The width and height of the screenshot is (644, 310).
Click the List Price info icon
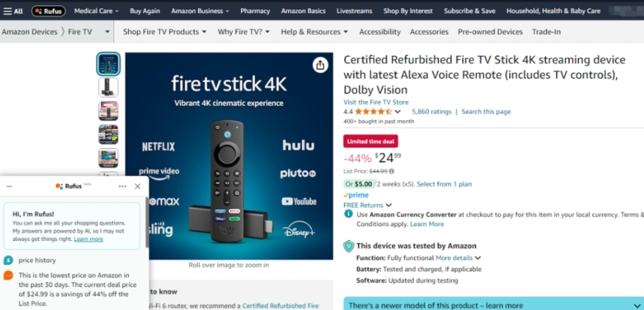pos(391,172)
